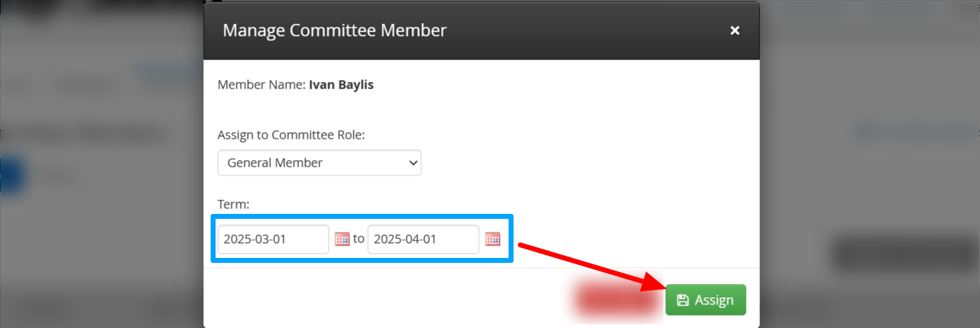980x328 pixels.
Task: Click the term end date field
Action: pos(422,239)
